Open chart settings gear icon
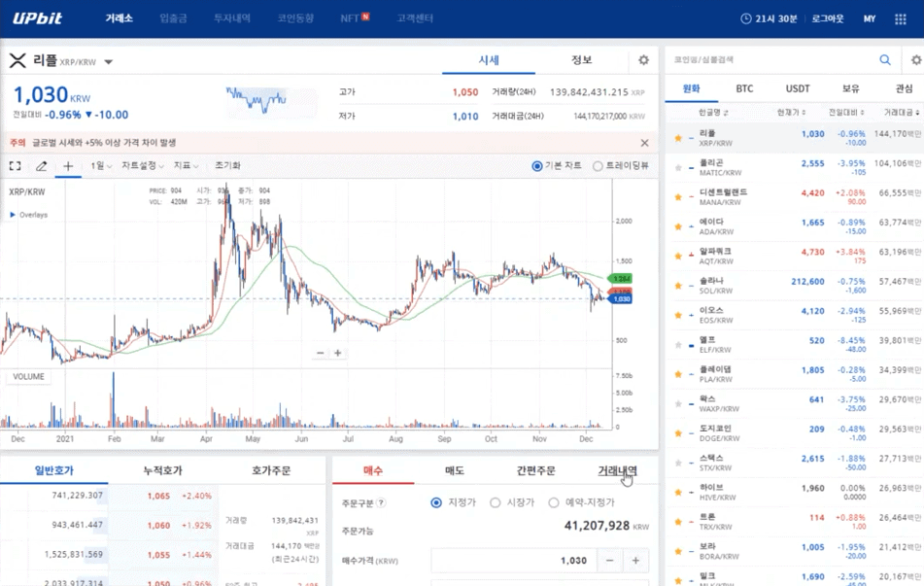924x586 pixels. 643,60
